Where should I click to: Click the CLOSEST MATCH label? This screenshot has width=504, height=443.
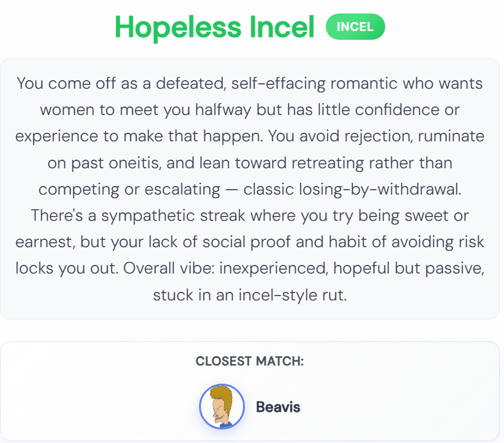point(250,361)
